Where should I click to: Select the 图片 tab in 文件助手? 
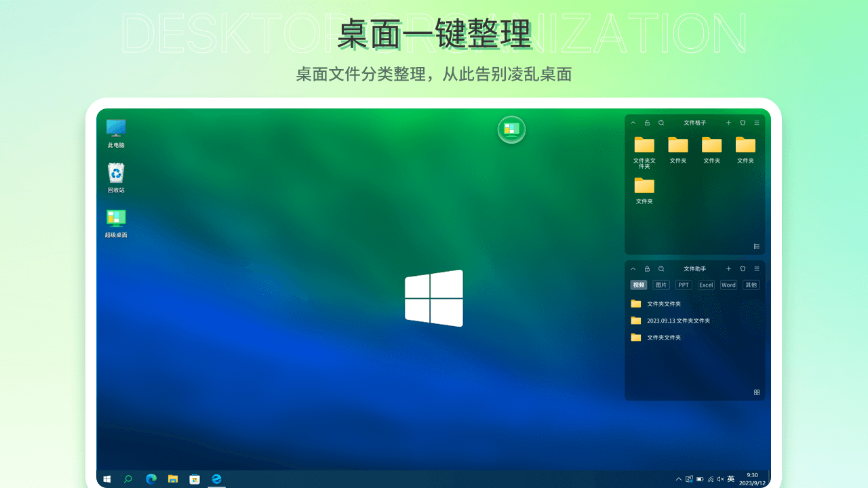point(661,285)
